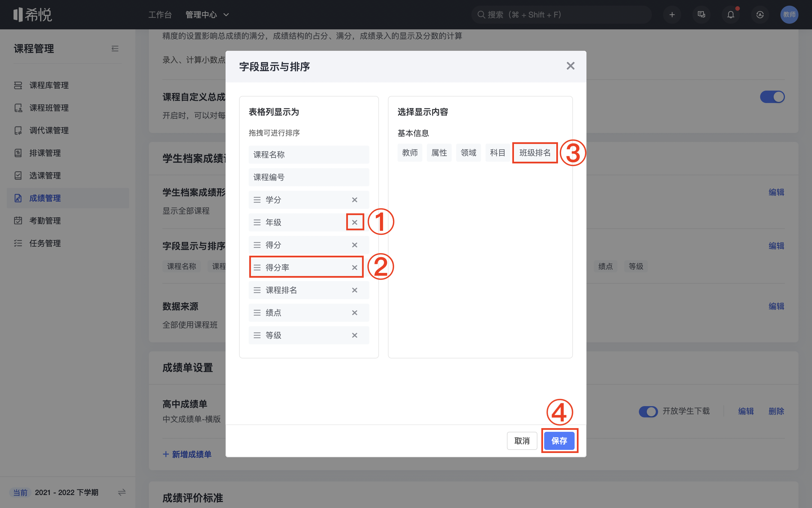Remove the 课程排名 column with its X
The height and width of the screenshot is (508, 812).
pos(354,290)
